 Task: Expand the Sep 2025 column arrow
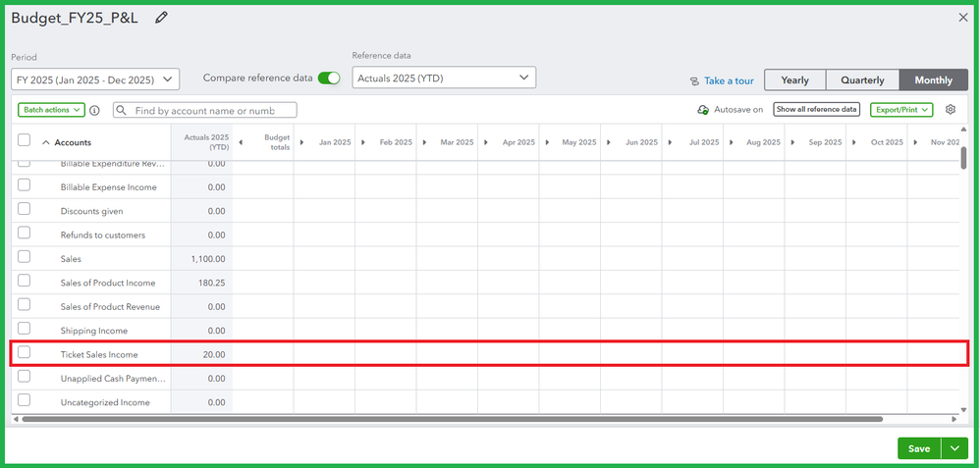tap(792, 142)
